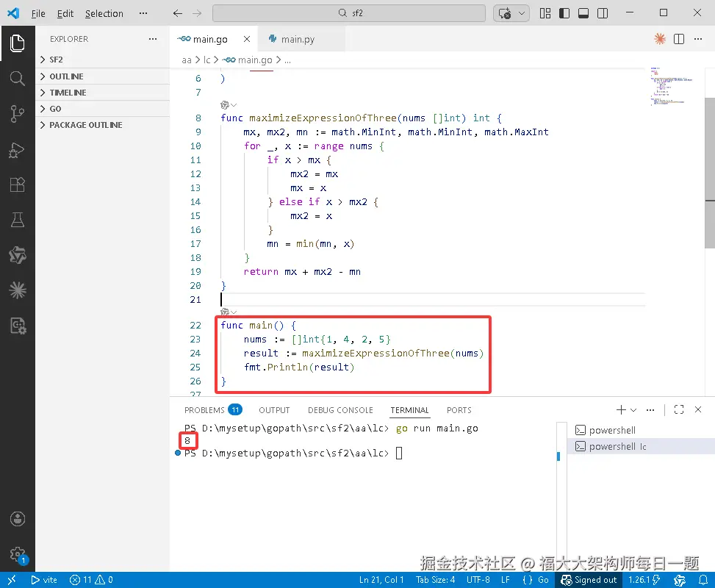Change the UTF-8 encoding setting

pyautogui.click(x=478, y=580)
